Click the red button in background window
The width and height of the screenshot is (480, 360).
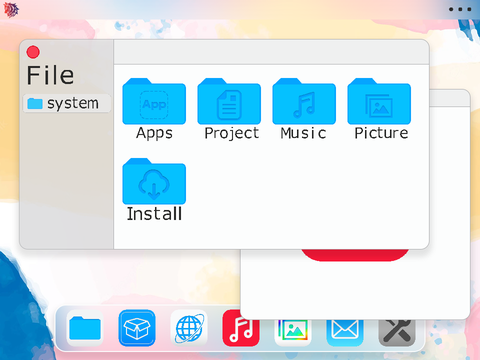[355, 255]
